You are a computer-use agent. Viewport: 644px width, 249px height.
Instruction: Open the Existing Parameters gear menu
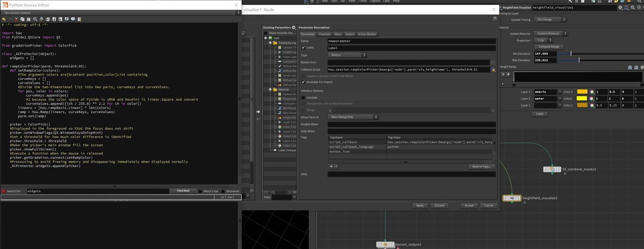tap(293, 27)
